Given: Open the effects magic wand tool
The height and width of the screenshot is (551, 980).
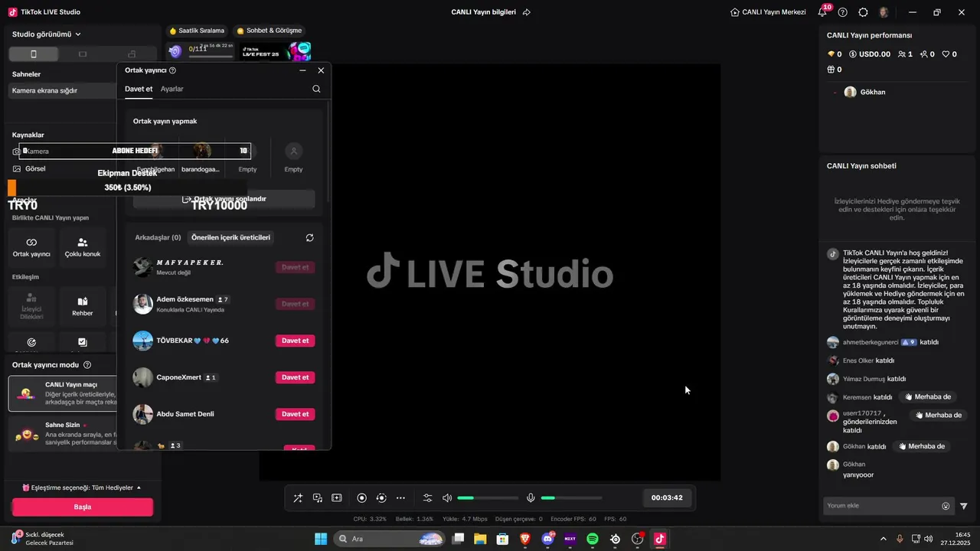Looking at the screenshot, I should point(298,498).
